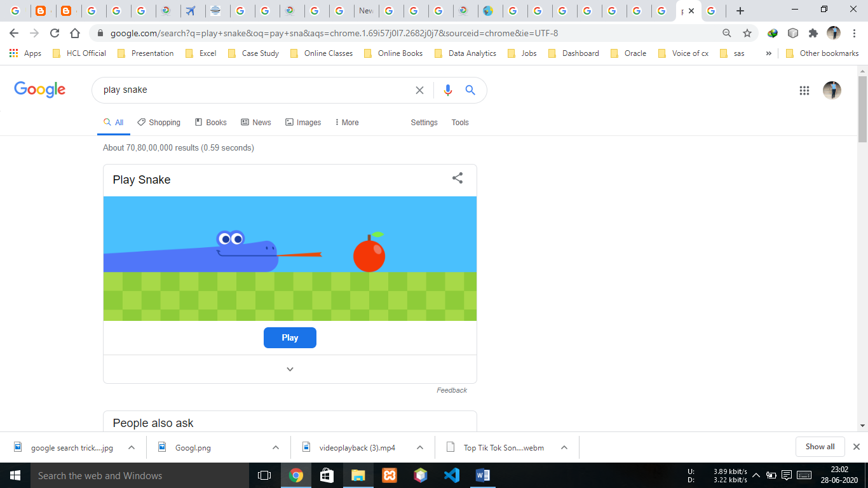Open Chrome extensions puzzle icon
This screenshot has width=868, height=488.
click(x=813, y=33)
